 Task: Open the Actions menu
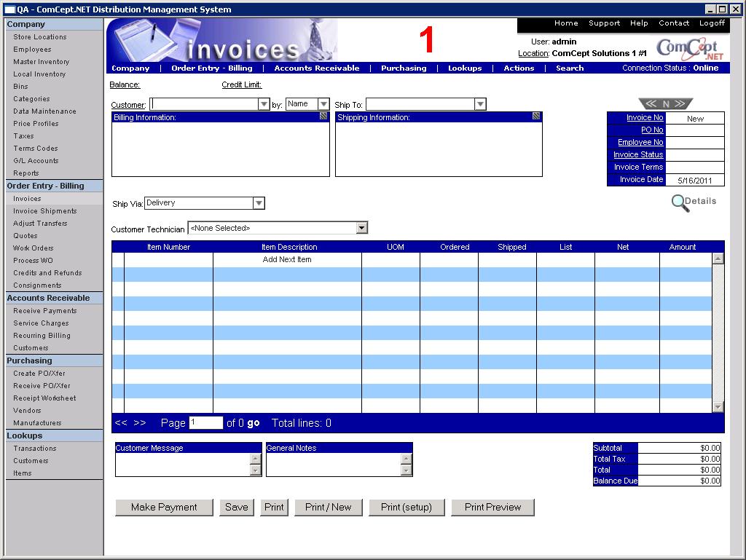tap(519, 68)
